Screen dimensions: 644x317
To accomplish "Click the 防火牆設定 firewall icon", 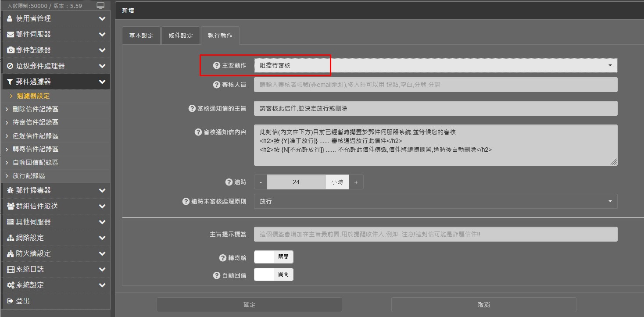I will coord(11,253).
